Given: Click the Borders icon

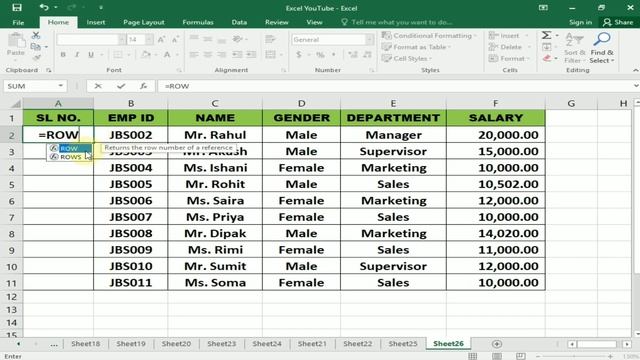Looking at the screenshot, I should [x=118, y=54].
